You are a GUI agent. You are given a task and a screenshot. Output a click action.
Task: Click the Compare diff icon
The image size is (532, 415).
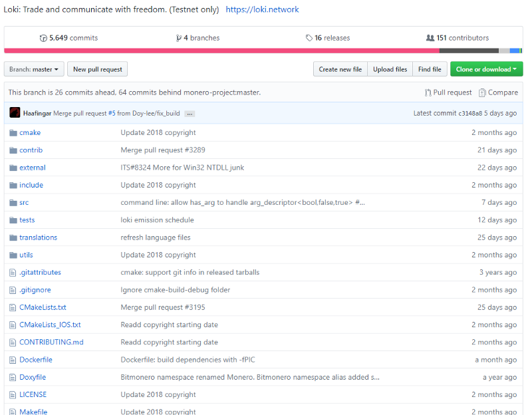[482, 92]
